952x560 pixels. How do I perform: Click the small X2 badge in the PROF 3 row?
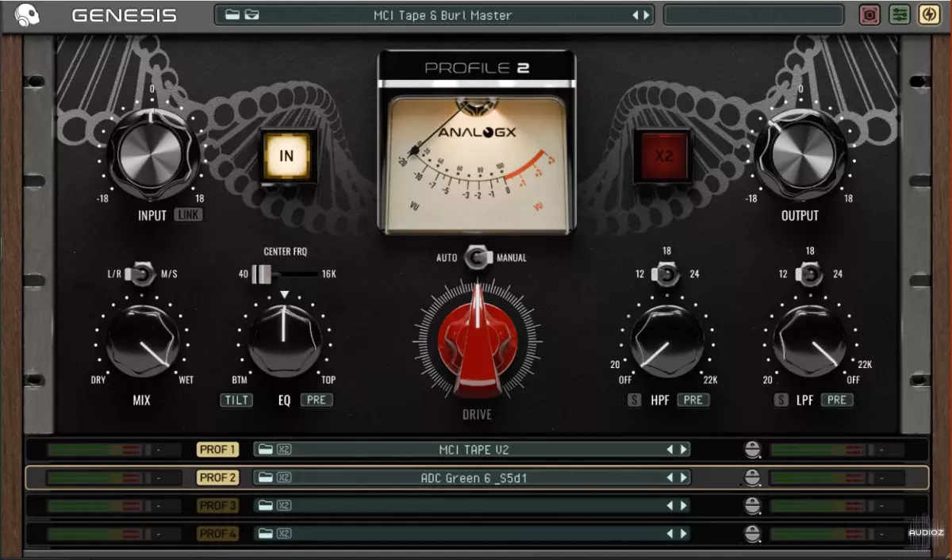pos(284,505)
